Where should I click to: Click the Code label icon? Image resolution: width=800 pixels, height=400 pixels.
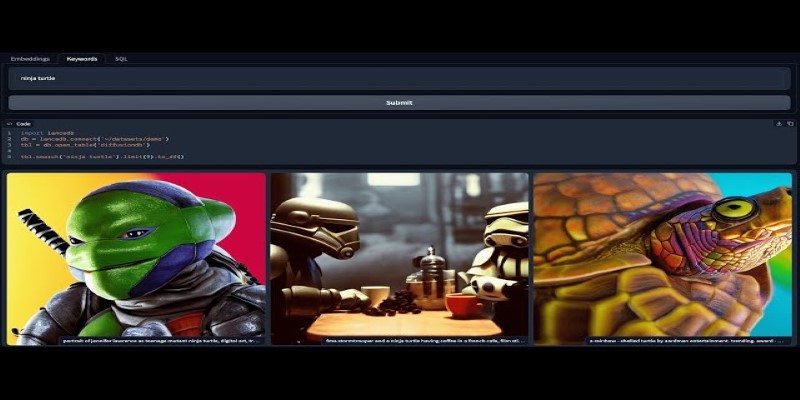point(9,124)
